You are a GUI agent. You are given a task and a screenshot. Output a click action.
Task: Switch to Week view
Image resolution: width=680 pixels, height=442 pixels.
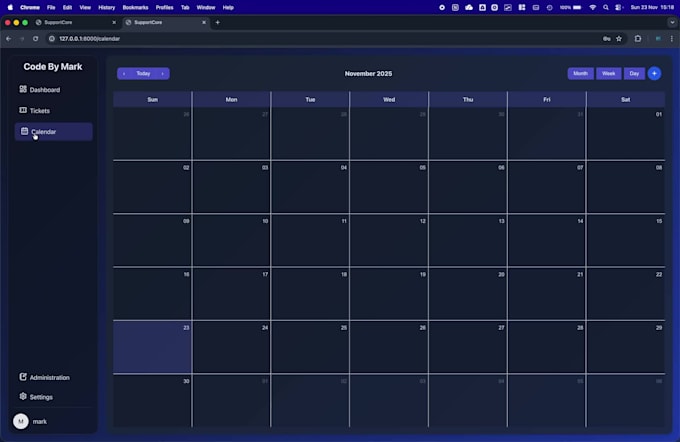608,73
